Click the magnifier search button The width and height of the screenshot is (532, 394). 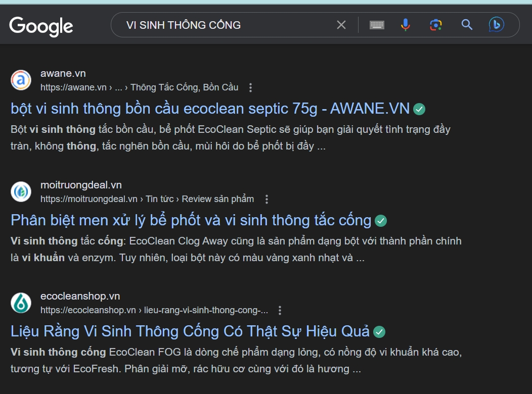tap(467, 25)
